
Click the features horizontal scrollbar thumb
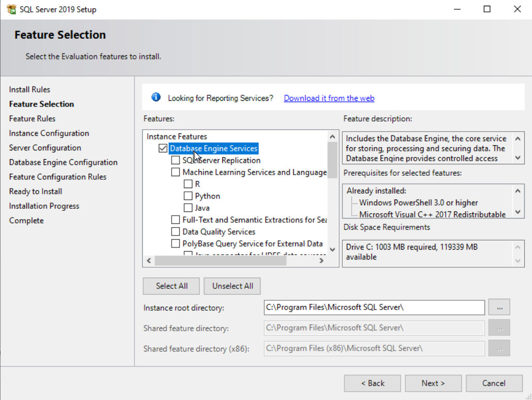[220, 261]
